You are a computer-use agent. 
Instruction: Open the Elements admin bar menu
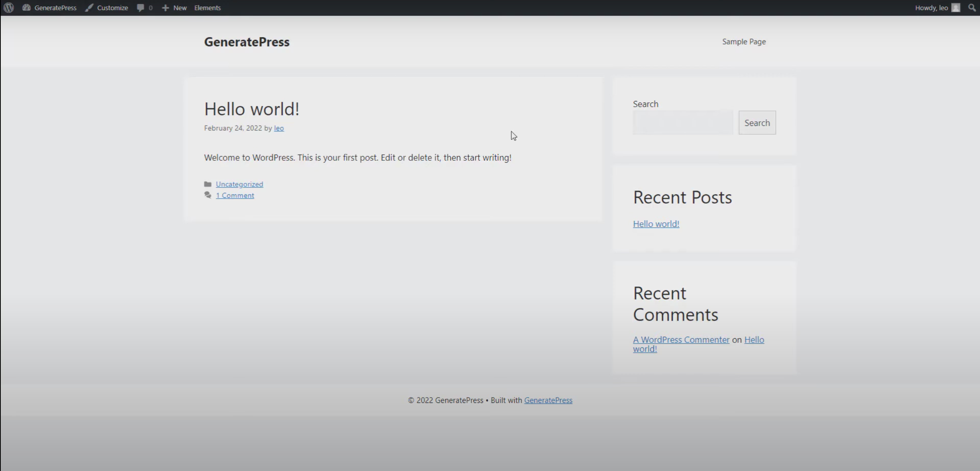click(x=207, y=8)
